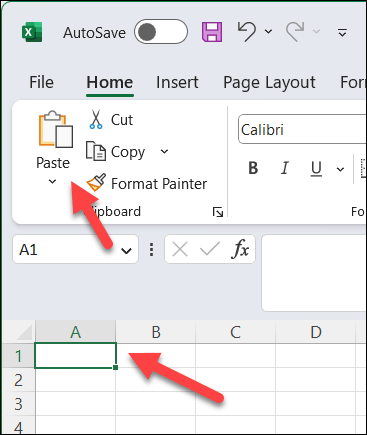This screenshot has width=367, height=435.
Task: Click cell C3
Action: point(236,404)
